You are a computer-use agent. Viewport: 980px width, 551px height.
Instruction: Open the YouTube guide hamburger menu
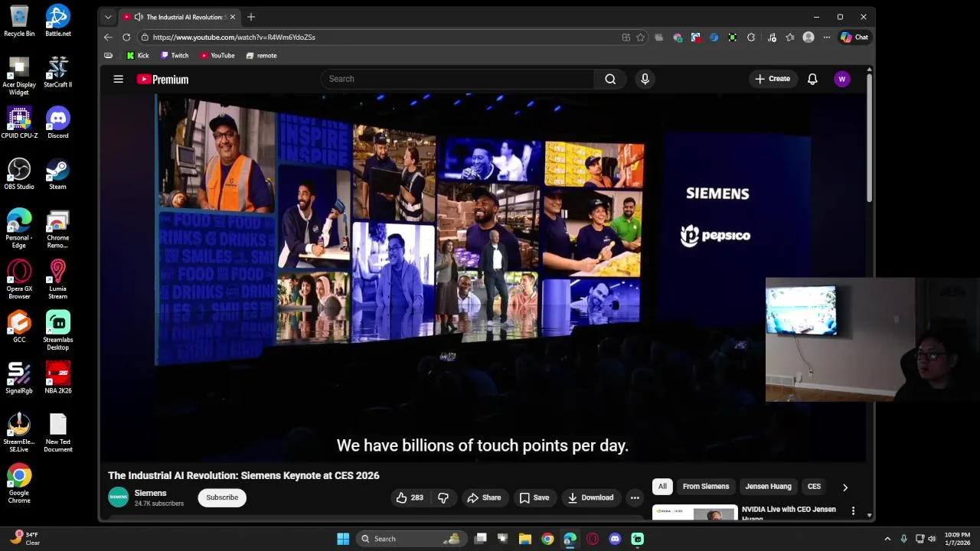pos(119,79)
